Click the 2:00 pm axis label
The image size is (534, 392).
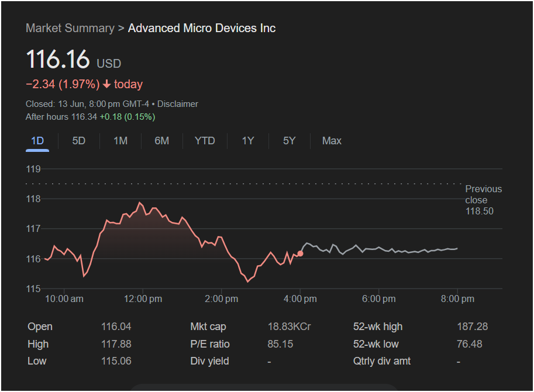221,299
